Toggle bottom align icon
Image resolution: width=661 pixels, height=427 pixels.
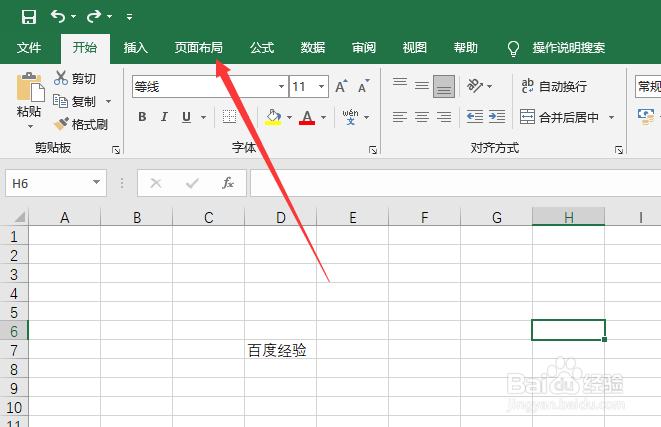coord(444,86)
